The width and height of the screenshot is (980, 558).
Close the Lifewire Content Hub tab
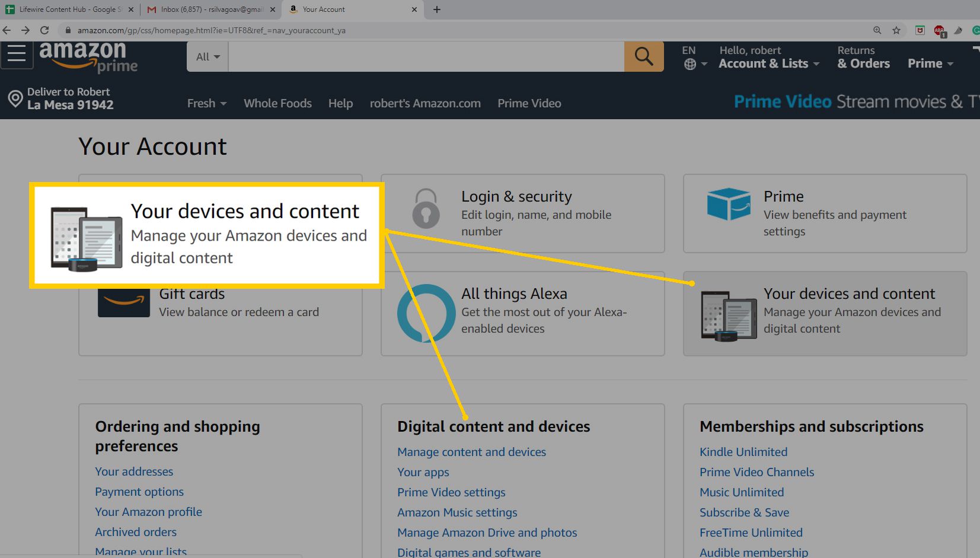131,9
